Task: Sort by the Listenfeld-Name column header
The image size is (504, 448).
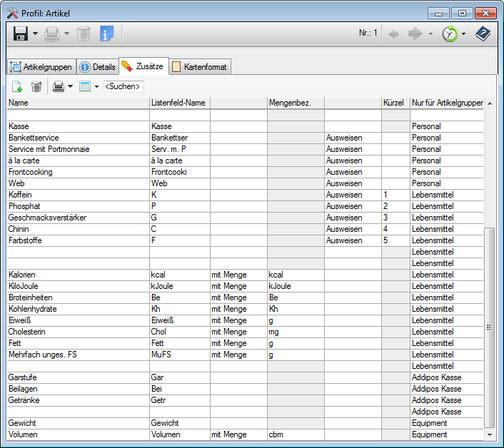Action: pyautogui.click(x=178, y=103)
